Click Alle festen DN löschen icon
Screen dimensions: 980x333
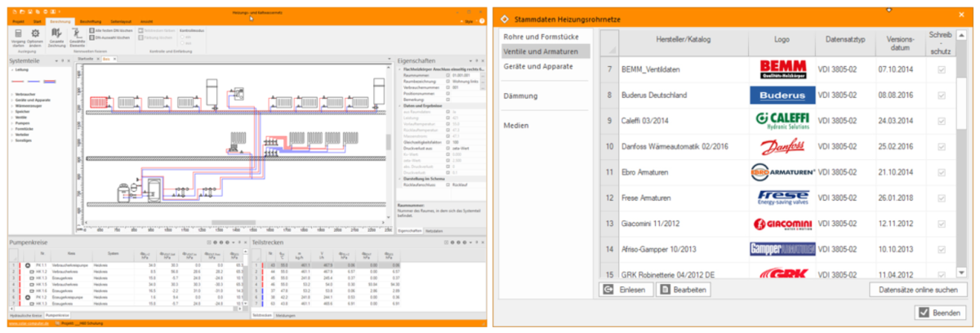(91, 29)
